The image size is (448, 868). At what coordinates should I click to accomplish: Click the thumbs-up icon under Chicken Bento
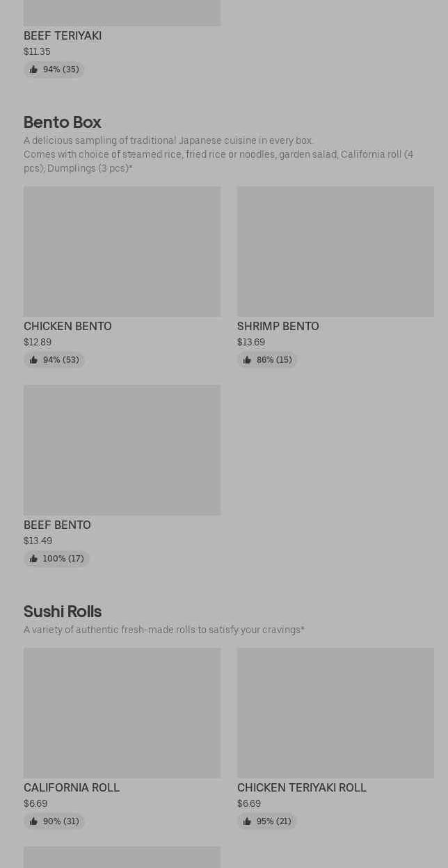33,360
